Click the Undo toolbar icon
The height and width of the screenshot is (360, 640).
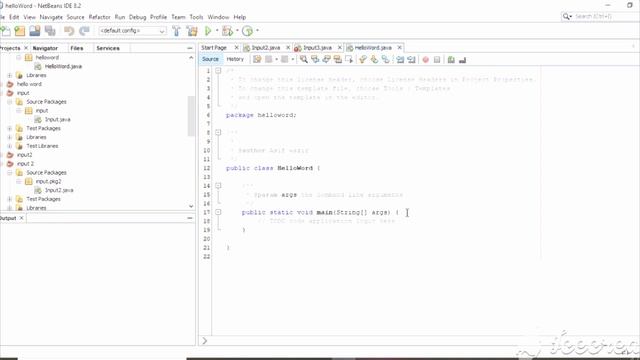point(69,31)
